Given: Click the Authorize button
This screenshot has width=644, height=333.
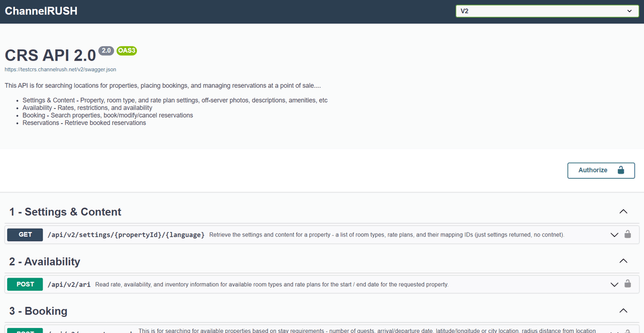Looking at the screenshot, I should point(601,170).
